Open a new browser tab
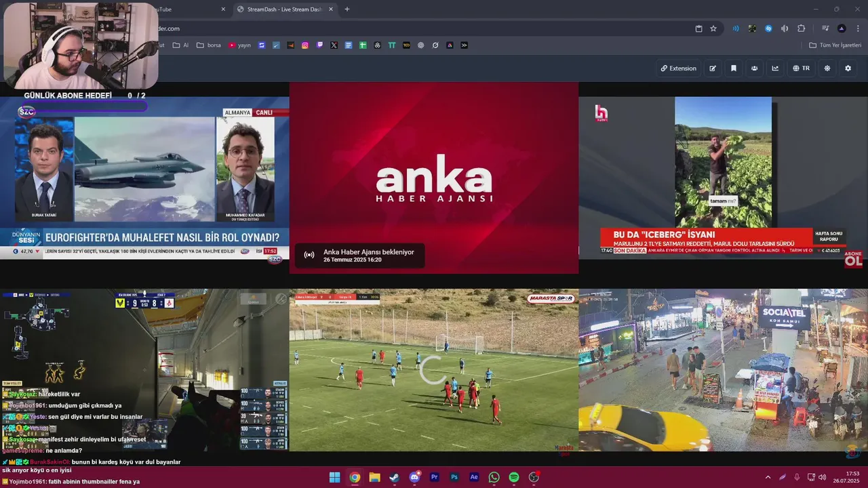This screenshot has width=868, height=488. tap(347, 9)
